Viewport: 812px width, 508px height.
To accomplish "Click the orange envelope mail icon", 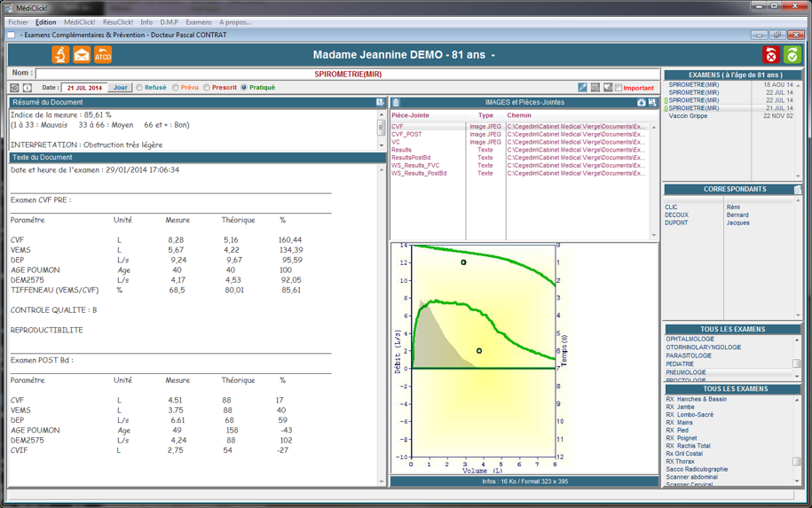I will 82,55.
